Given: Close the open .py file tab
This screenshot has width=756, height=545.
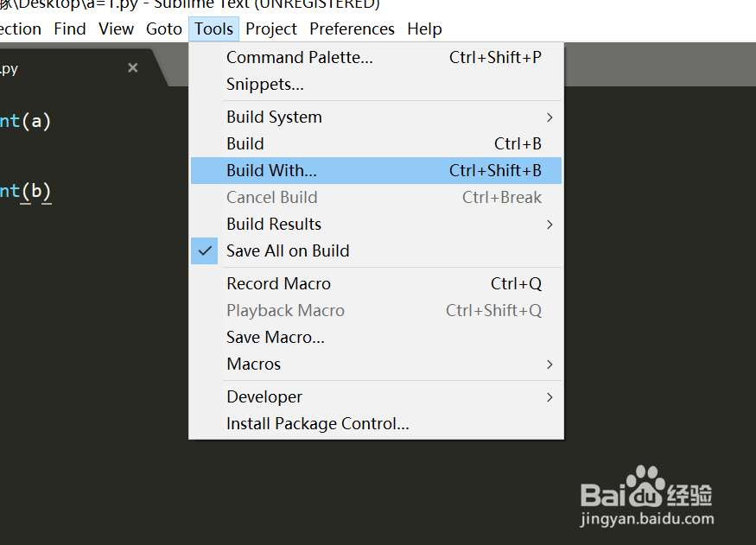Looking at the screenshot, I should pos(132,67).
